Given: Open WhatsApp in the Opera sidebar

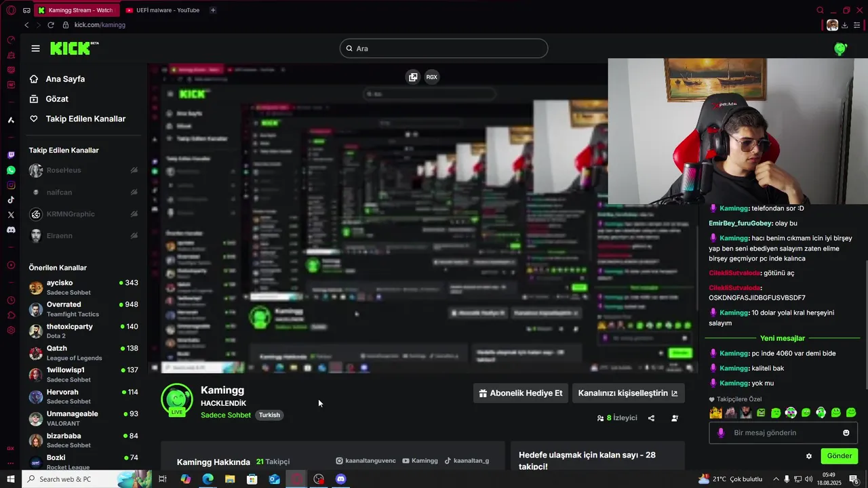Looking at the screenshot, I should pos(11,170).
